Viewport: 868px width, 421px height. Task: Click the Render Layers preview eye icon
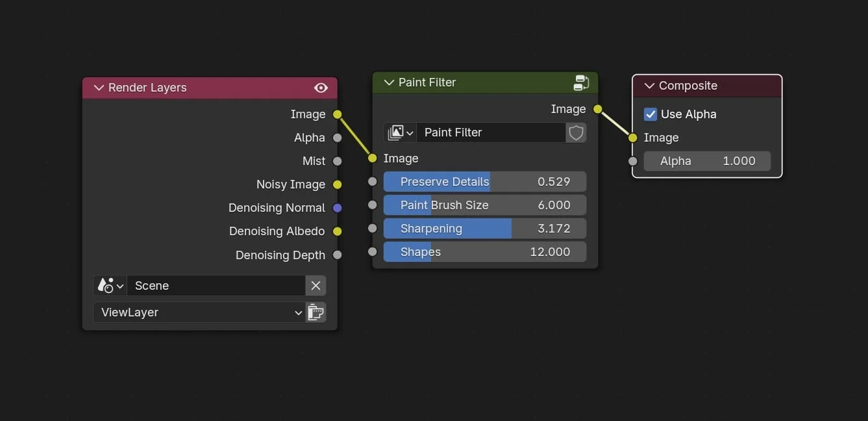click(x=321, y=88)
